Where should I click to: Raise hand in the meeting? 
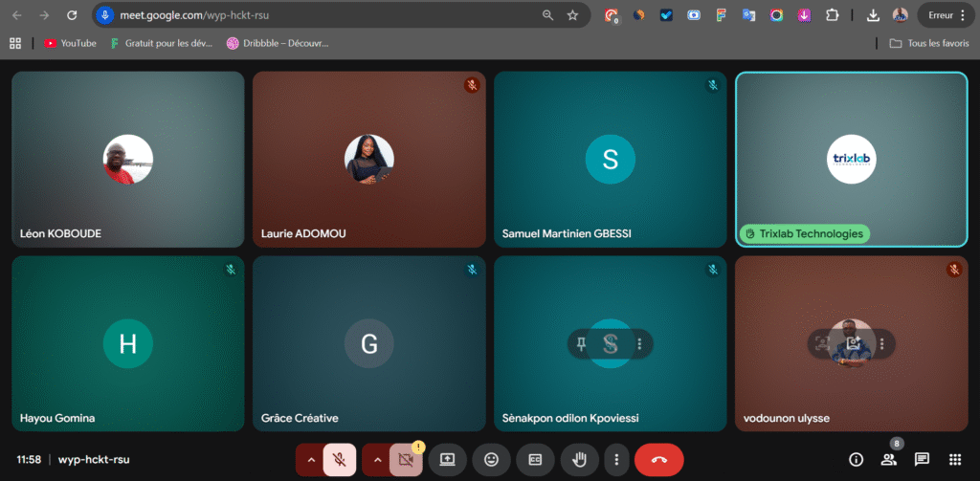[579, 459]
